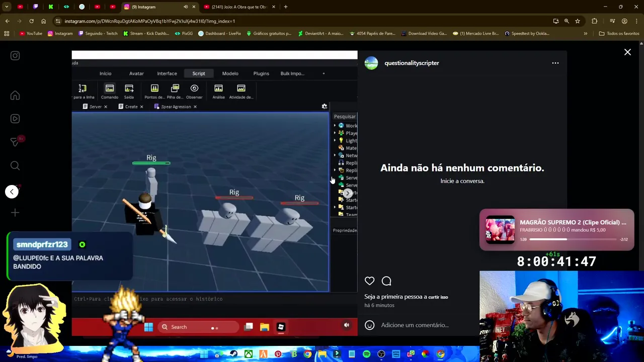The height and width of the screenshot is (362, 644).
Task: Focus the 'Adicione um comentário' field
Action: click(x=415, y=325)
